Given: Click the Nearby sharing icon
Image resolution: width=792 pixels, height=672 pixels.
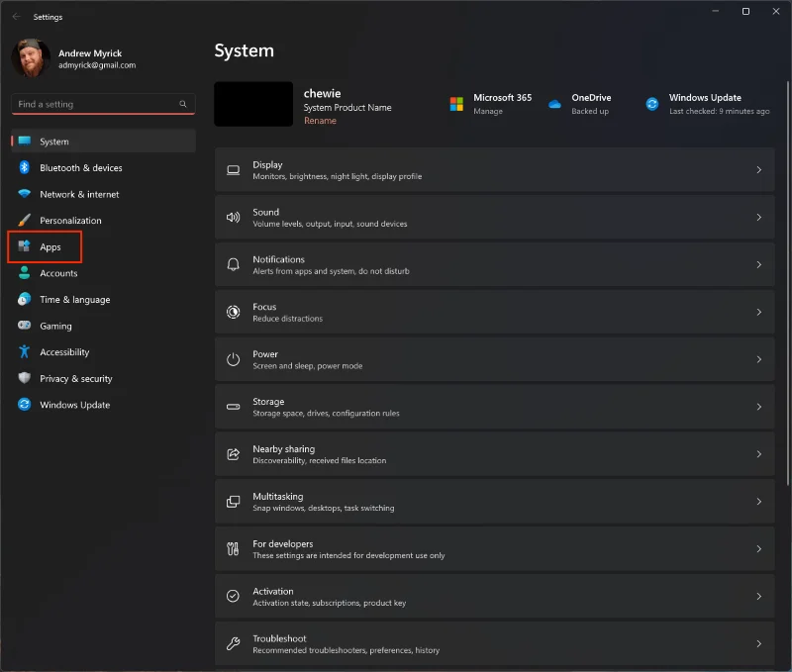Looking at the screenshot, I should (233, 454).
